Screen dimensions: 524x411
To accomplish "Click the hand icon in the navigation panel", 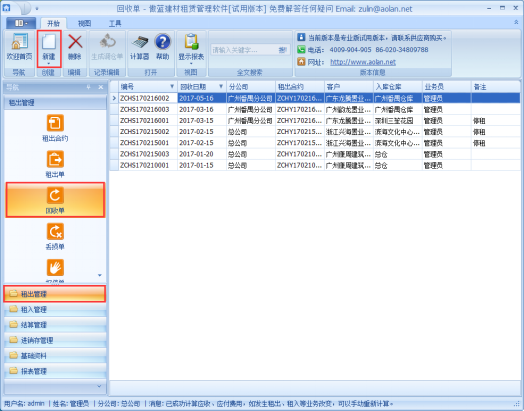I will [x=55, y=268].
